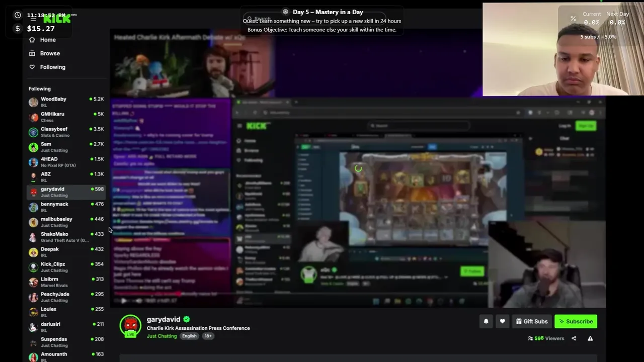
Task: Click Classybeef's channel avatar
Action: (33, 132)
